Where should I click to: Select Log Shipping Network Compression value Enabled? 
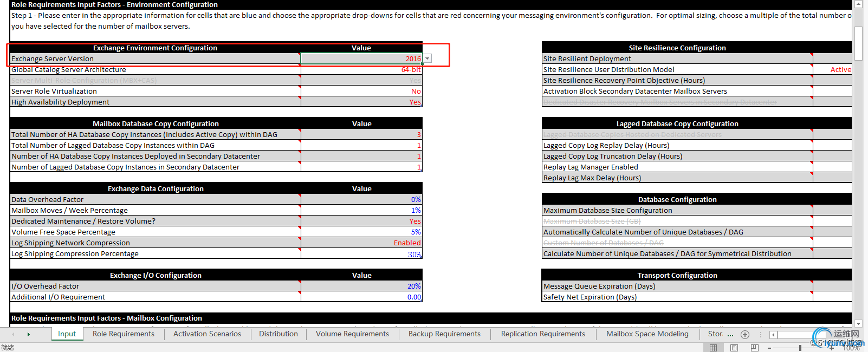(361, 243)
